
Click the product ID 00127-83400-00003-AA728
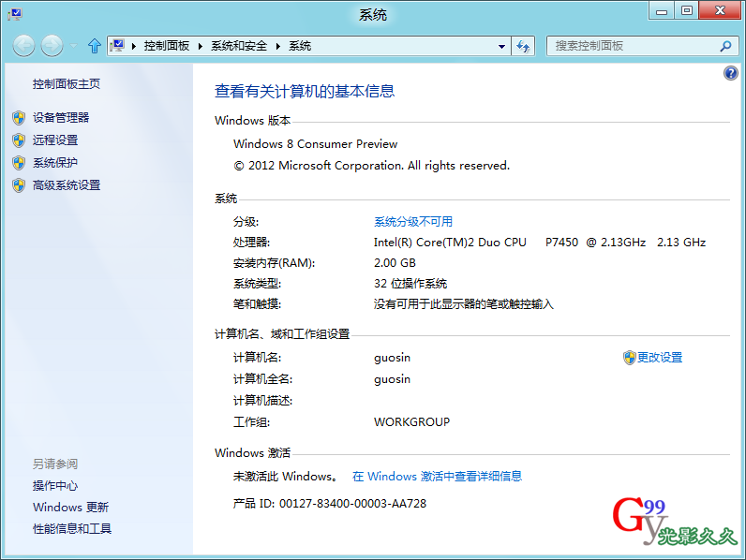point(352,504)
